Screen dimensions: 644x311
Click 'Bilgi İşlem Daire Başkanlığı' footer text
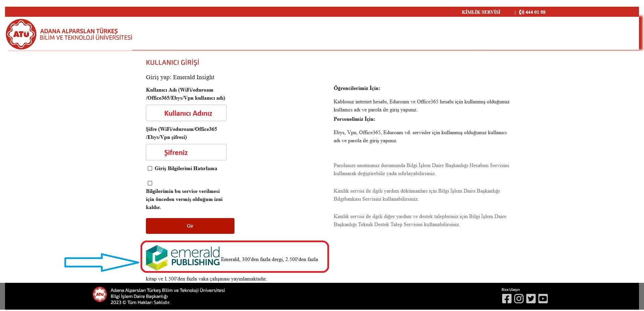(x=139, y=296)
